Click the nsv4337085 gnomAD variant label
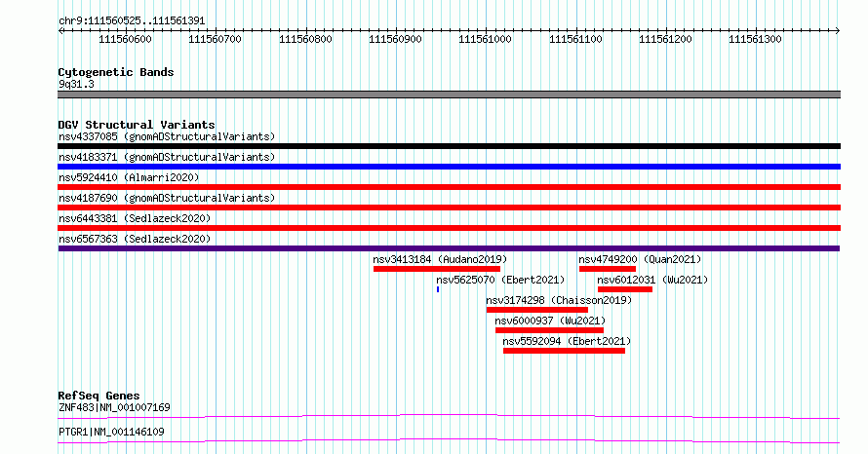Image resolution: width=868 pixels, height=454 pixels. [x=167, y=136]
